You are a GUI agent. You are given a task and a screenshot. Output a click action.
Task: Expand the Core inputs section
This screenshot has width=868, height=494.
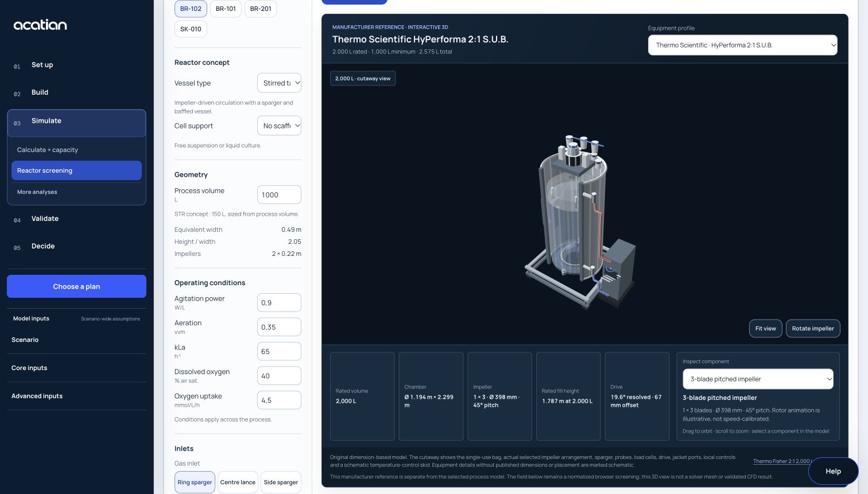pyautogui.click(x=76, y=368)
